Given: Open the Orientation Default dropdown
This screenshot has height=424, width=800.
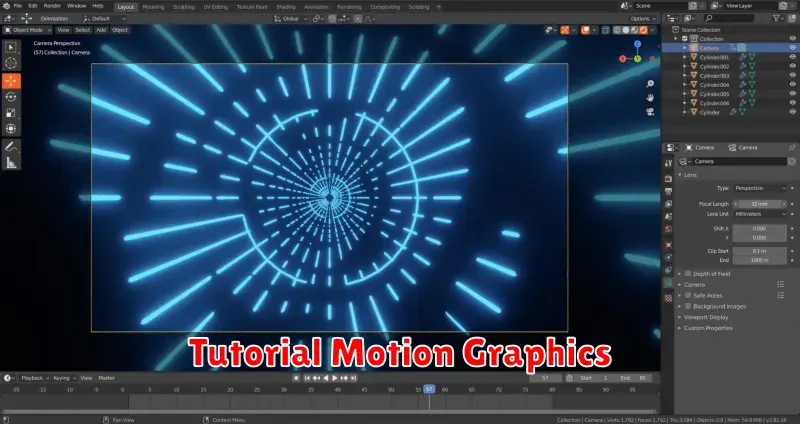Looking at the screenshot, I should pyautogui.click(x=104, y=19).
